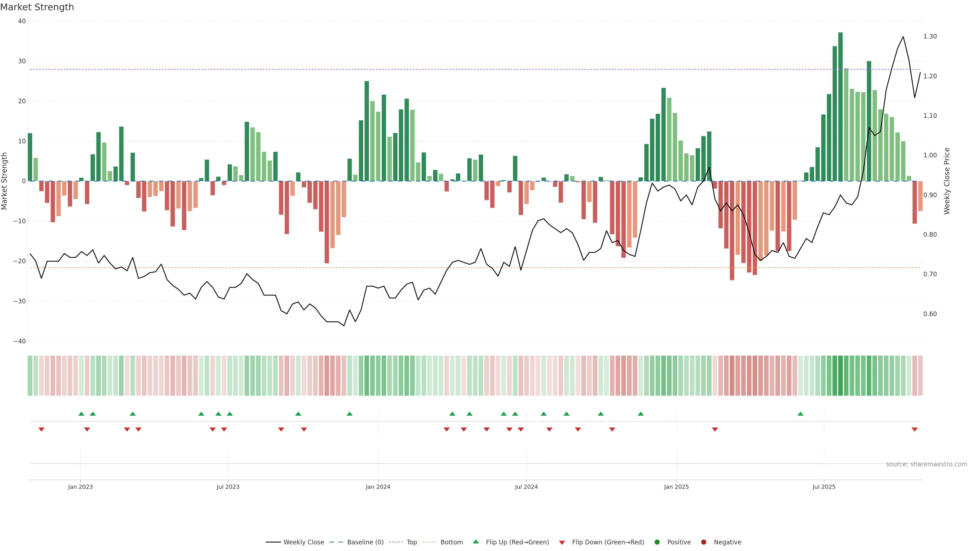Click the Jul 2025 x-axis label
This screenshot has width=980, height=551.
824,487
